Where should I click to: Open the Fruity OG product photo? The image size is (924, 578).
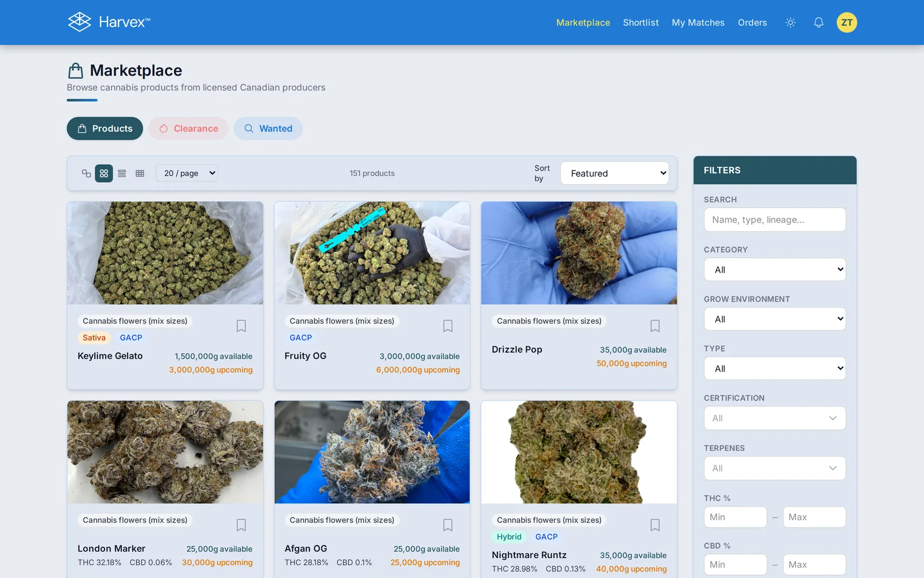[372, 253]
